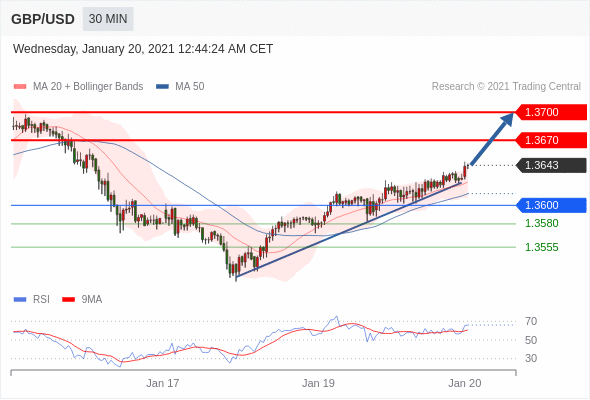The image size is (590, 400).
Task: Click the 30 MIN timeframe button
Action: 108,19
